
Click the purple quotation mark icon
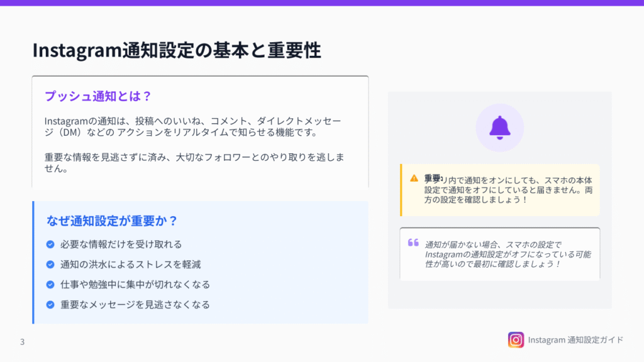(x=413, y=243)
